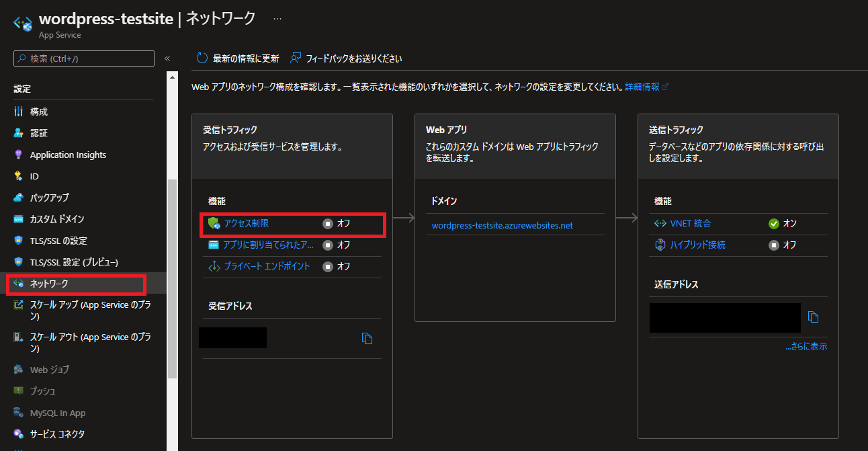Click the 送信トラフィック card heading
This screenshot has height=451, width=868.
click(x=676, y=130)
